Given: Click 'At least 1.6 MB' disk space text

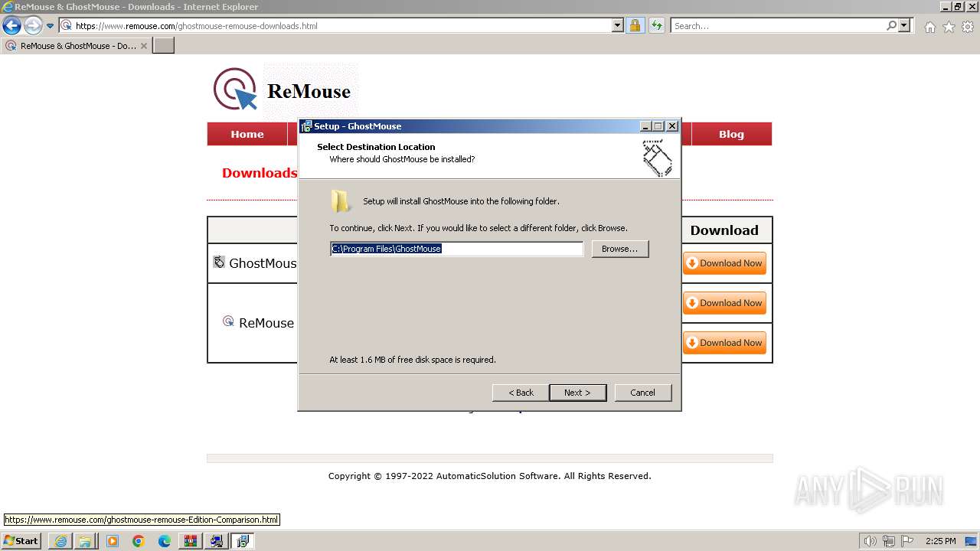Looking at the screenshot, I should [x=413, y=360].
